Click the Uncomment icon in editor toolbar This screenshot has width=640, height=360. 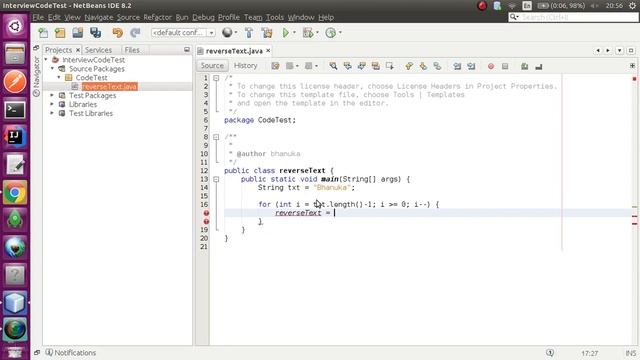[x=539, y=66]
